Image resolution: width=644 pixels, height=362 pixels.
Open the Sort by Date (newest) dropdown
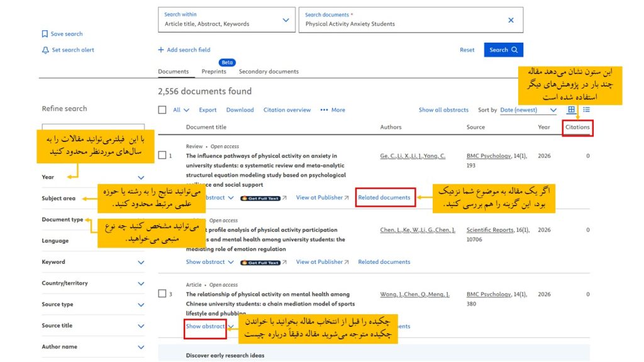(x=528, y=110)
